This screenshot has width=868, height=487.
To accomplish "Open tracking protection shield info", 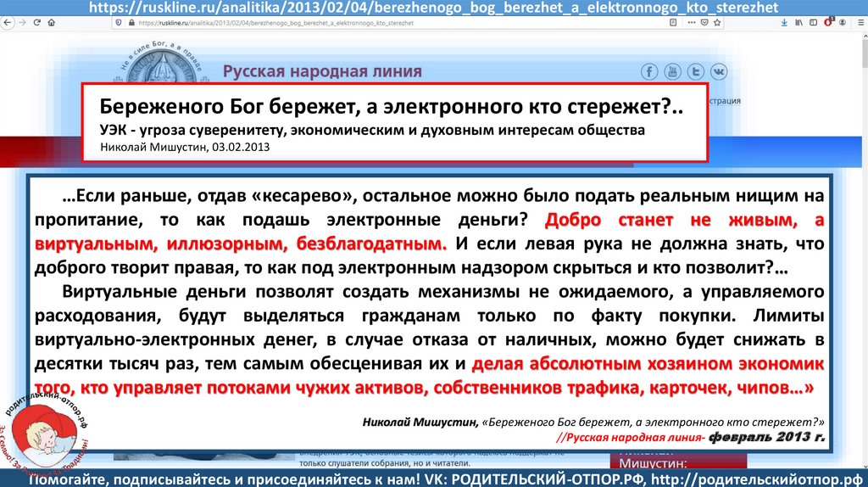I will coord(119,23).
